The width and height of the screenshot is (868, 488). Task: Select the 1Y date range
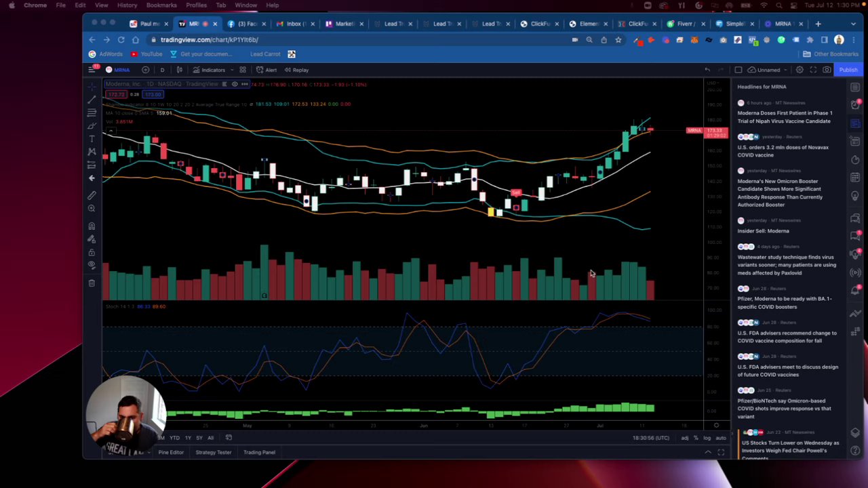click(x=188, y=438)
